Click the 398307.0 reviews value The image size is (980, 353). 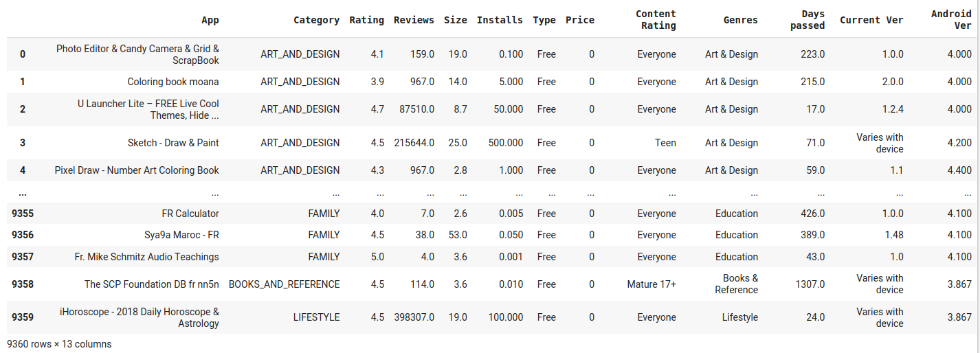(414, 317)
